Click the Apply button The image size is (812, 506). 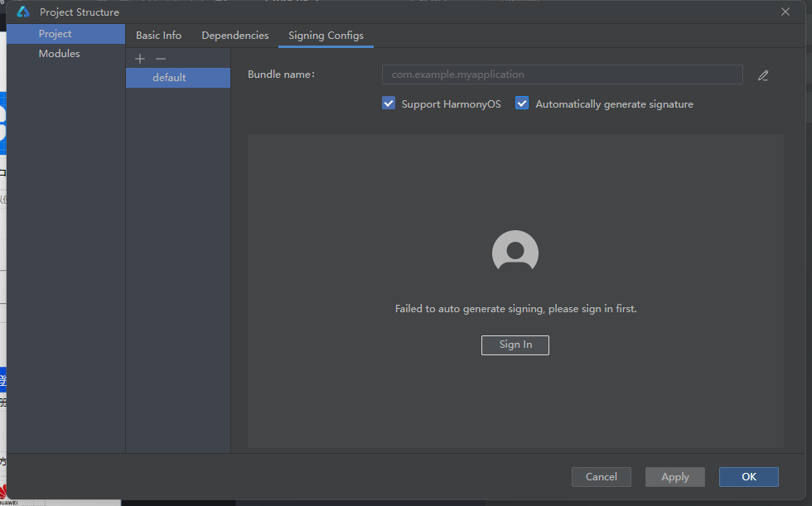tap(674, 476)
